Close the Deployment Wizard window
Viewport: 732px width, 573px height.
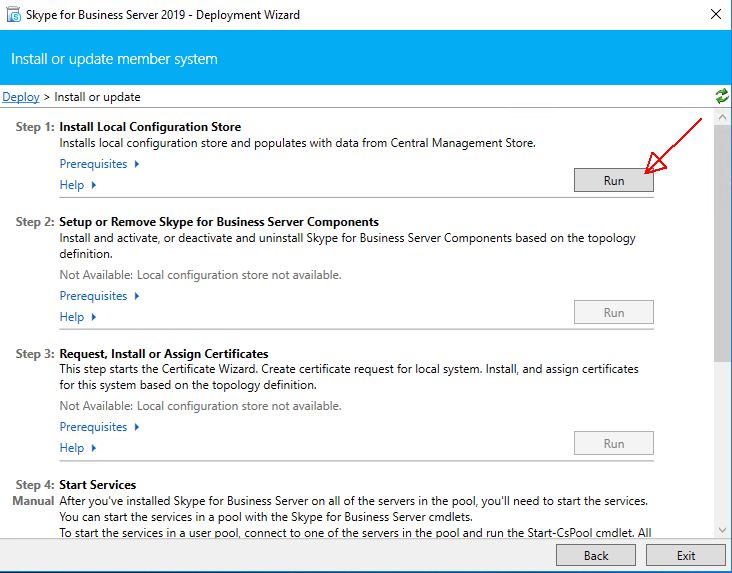coord(716,14)
